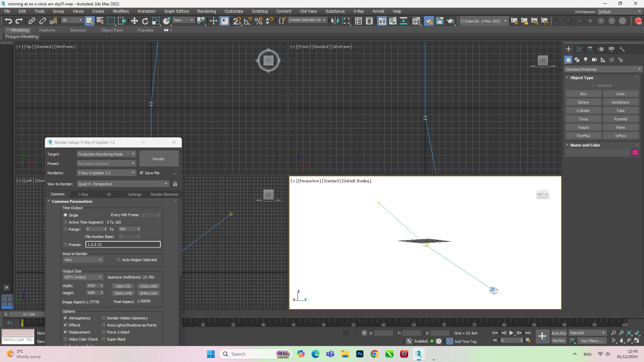
Task: Uncheck Save File checkbox
Action: 142,173
